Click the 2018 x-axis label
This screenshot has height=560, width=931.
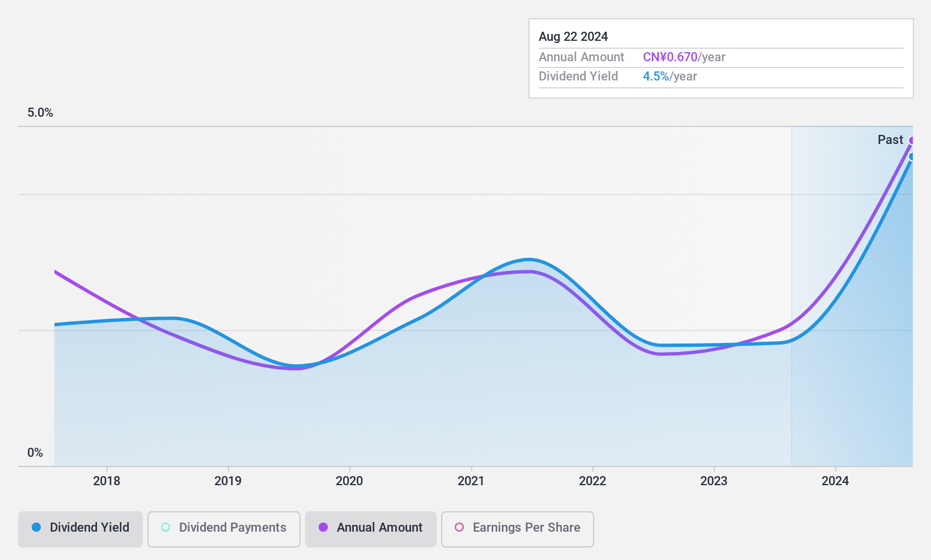tap(107, 481)
